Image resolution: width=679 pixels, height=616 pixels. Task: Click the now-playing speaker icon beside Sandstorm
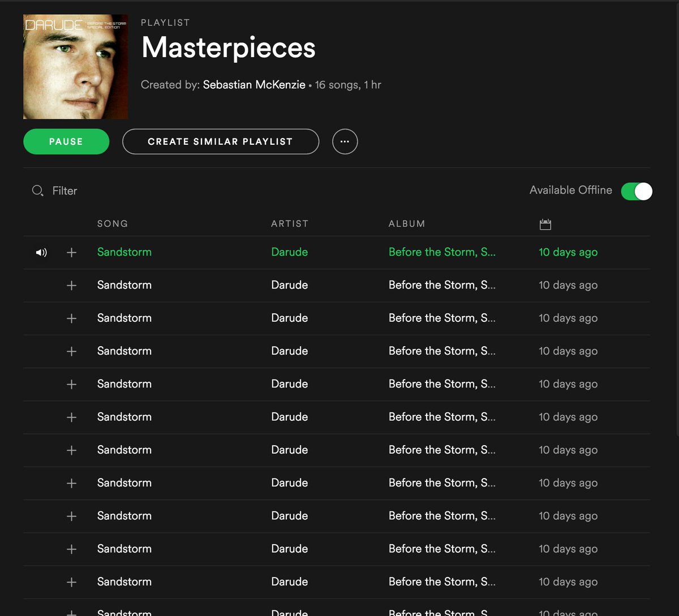point(41,252)
